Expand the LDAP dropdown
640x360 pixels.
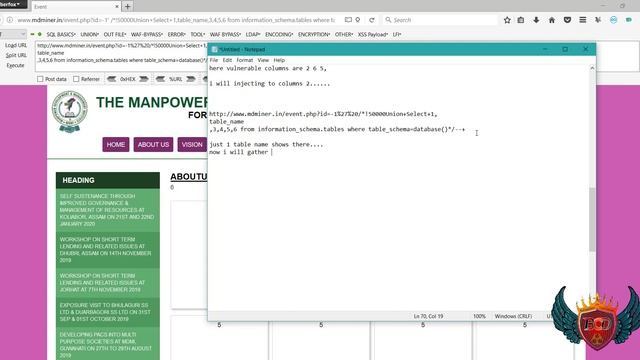tap(253, 35)
